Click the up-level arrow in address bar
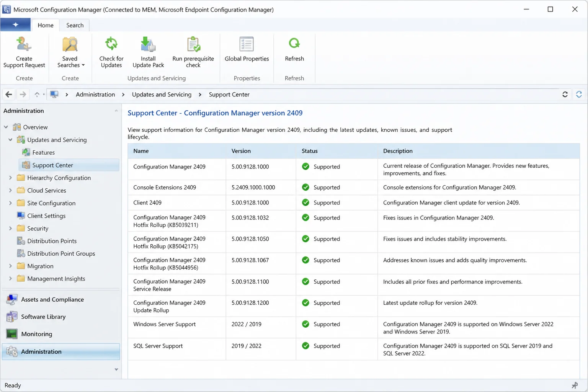The width and height of the screenshot is (588, 392). 37,94
